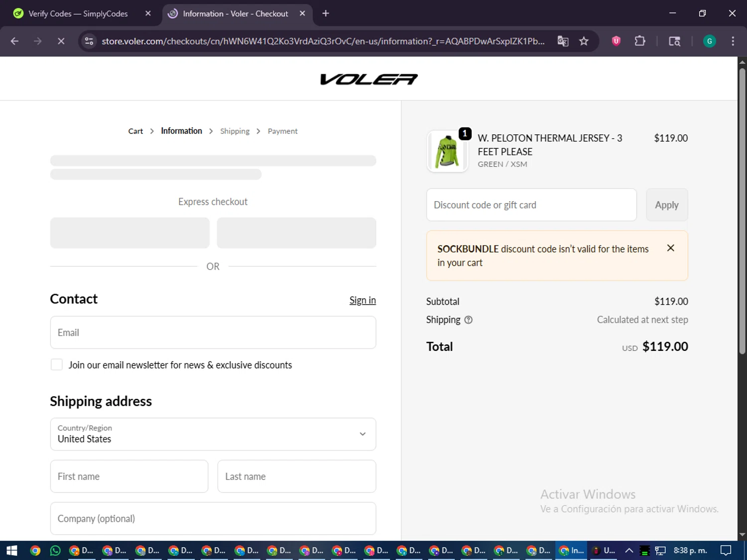Open Chrome's three-dot menu

click(x=733, y=41)
